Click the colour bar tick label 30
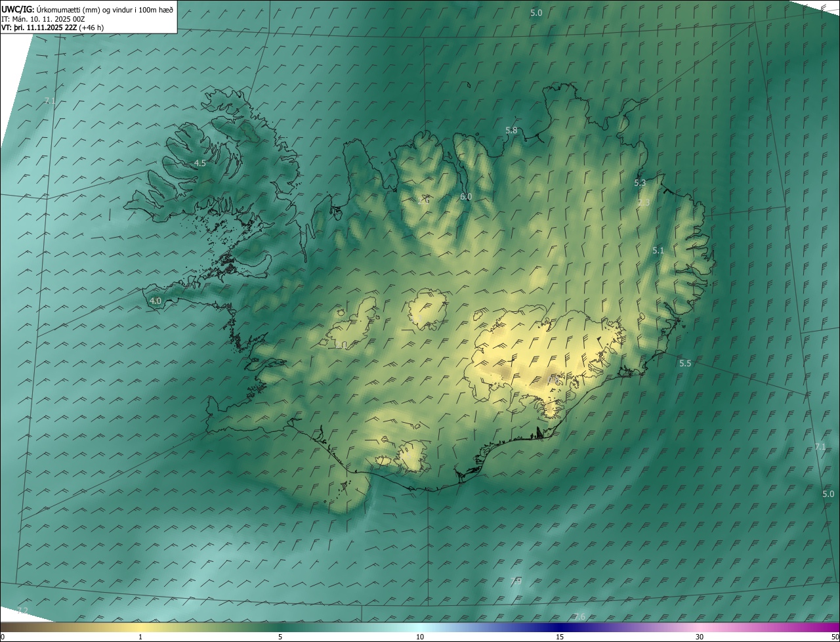Screen dimensions: 840x642 [x=700, y=637]
